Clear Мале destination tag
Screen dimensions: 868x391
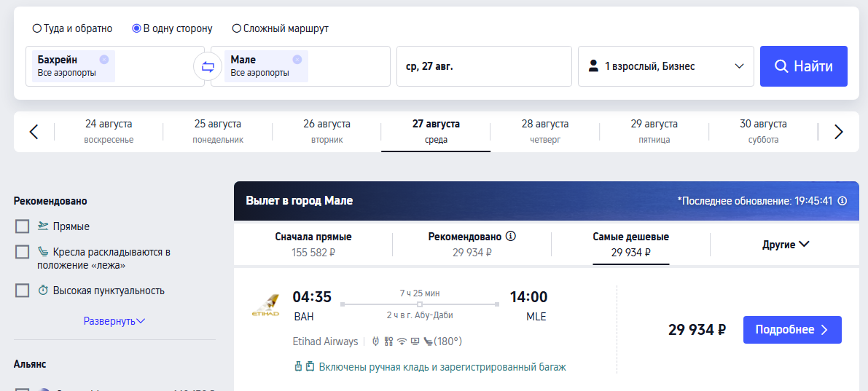[x=297, y=59]
